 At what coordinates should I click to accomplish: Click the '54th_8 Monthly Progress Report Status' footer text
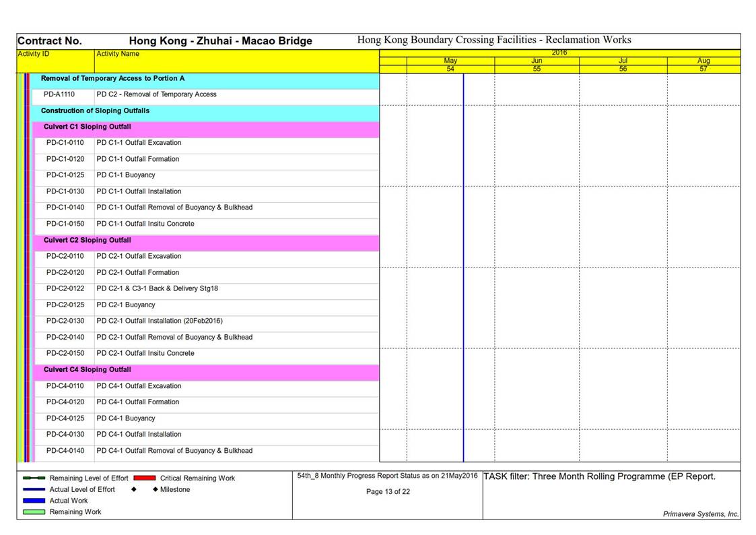[387, 476]
